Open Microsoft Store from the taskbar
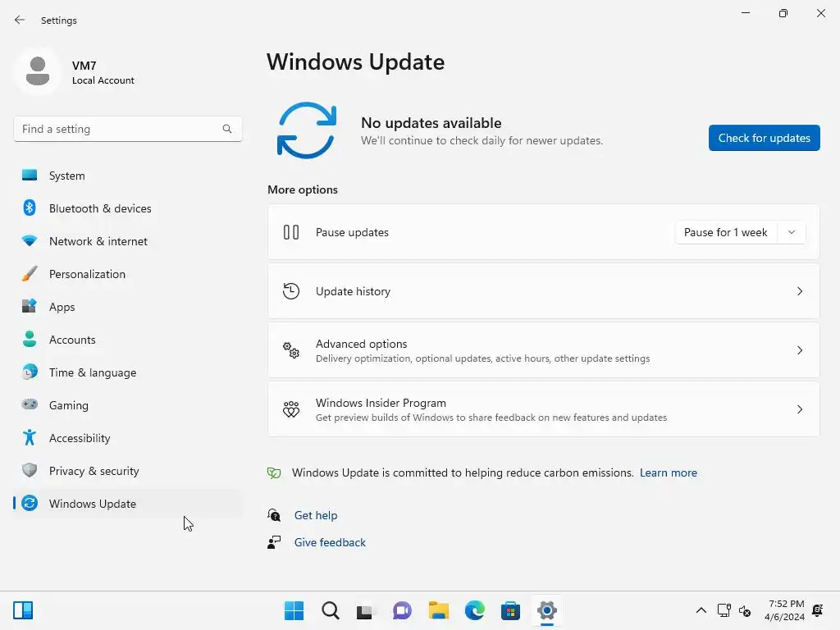 coord(510,610)
